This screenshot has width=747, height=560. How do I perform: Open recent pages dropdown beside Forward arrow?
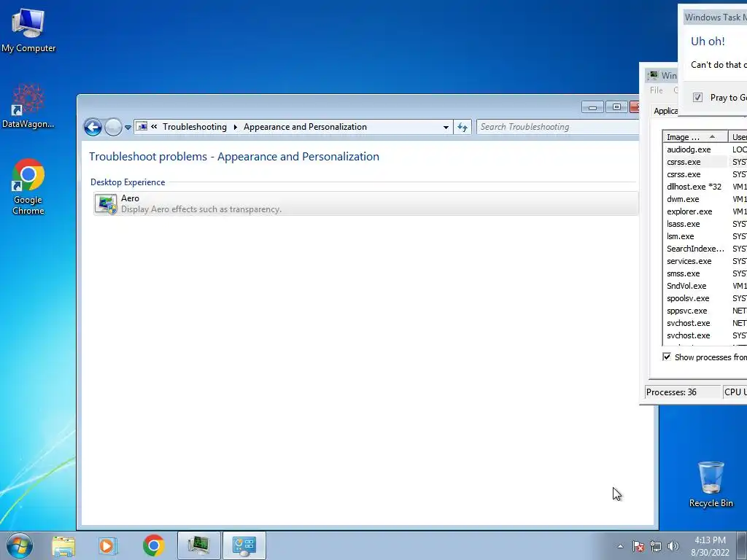[x=128, y=127]
